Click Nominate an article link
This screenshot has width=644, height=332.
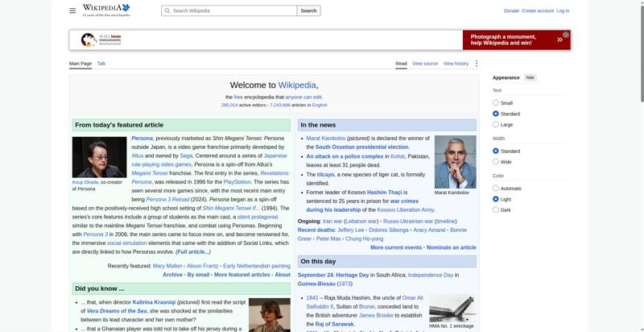pyautogui.click(x=452, y=247)
